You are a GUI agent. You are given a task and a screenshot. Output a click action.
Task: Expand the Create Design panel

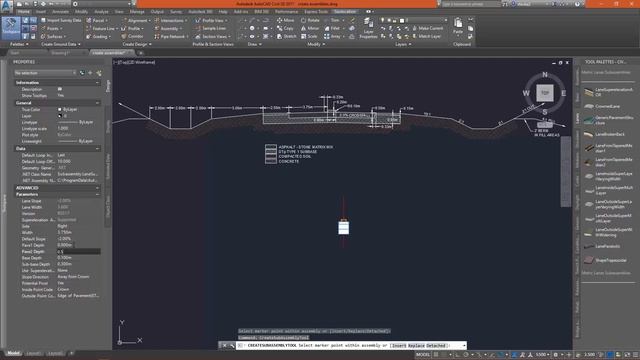coord(137,44)
